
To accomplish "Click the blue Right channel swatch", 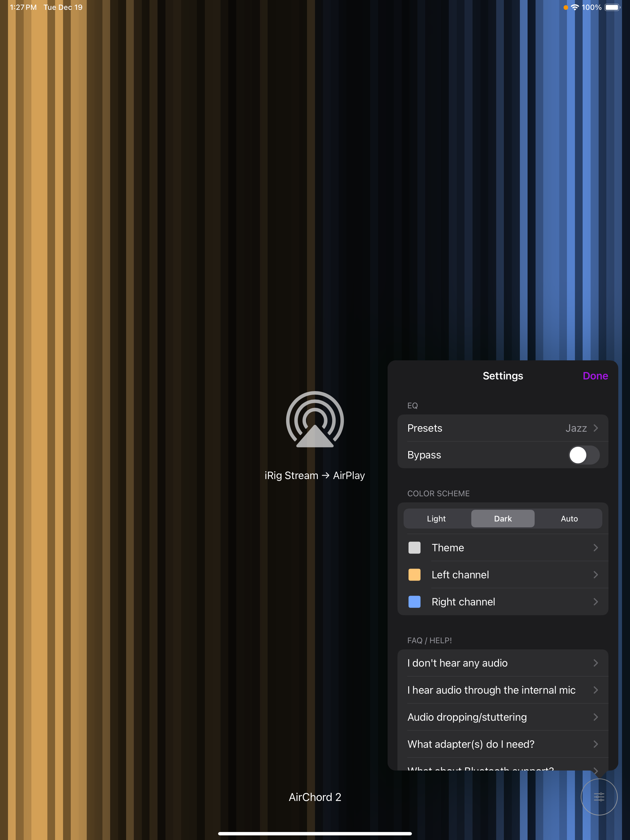I will pos(414,602).
